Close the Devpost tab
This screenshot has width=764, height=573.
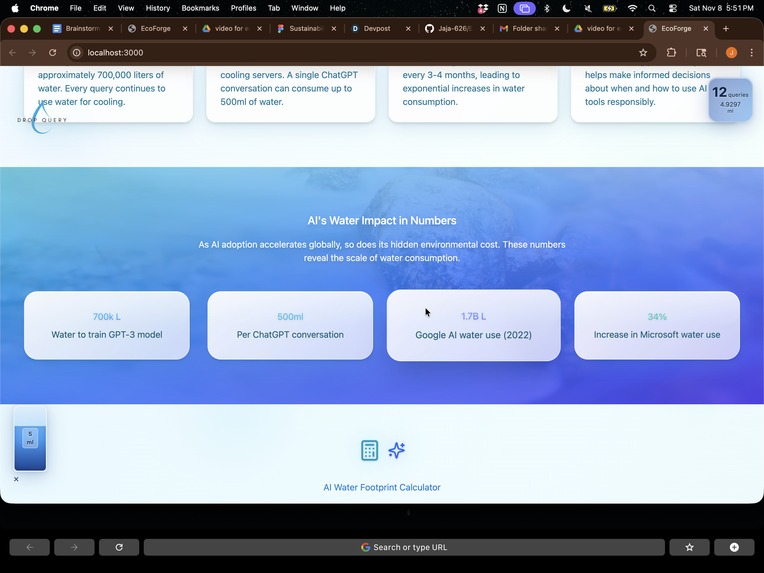[408, 29]
